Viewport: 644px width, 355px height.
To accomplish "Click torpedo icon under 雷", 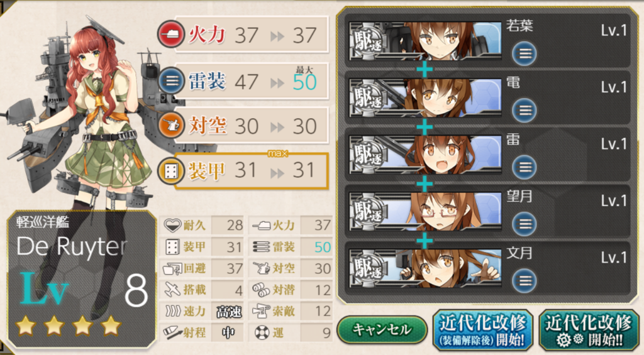I will click(x=524, y=167).
